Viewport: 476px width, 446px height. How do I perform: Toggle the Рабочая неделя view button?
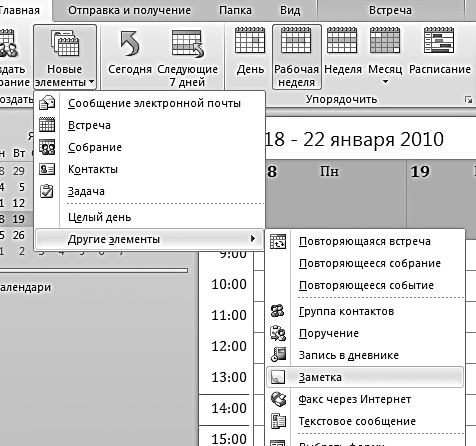297,57
